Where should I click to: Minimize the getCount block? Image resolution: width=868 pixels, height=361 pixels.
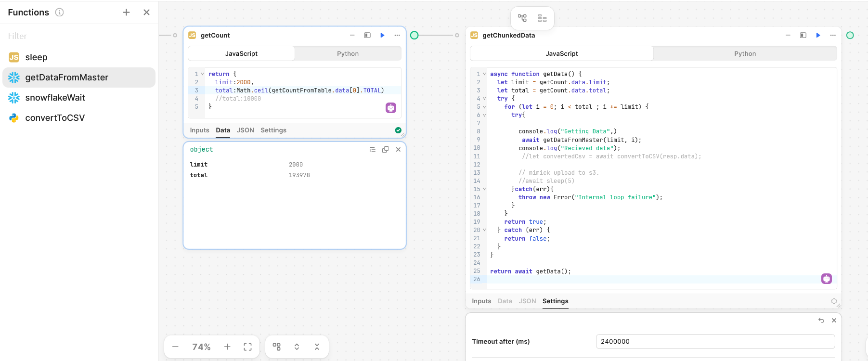352,35
